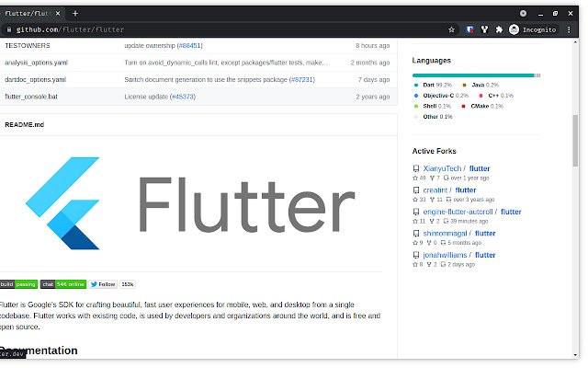
Task: Open dartdoc_options.yaml file
Action: [x=35, y=80]
